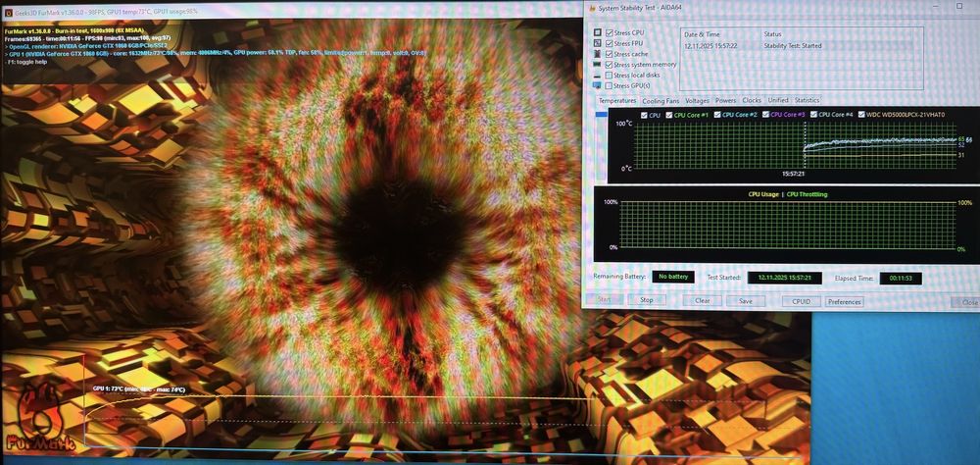Uncheck the Stress system memory checkbox
The height and width of the screenshot is (465, 980).
(609, 65)
